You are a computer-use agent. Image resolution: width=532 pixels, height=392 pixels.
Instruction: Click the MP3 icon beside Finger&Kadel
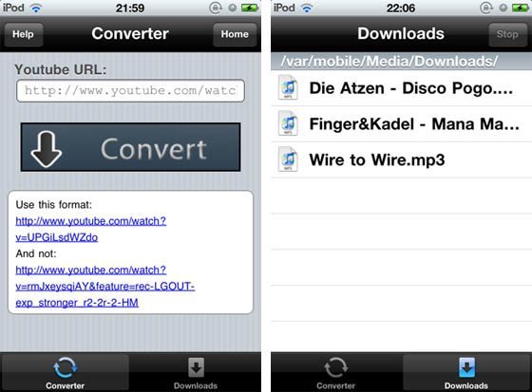(x=288, y=123)
